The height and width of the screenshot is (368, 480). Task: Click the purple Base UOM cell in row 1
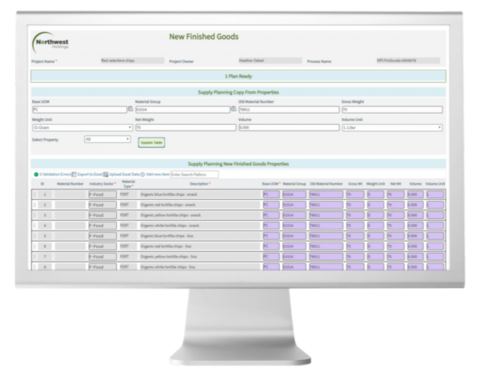271,195
